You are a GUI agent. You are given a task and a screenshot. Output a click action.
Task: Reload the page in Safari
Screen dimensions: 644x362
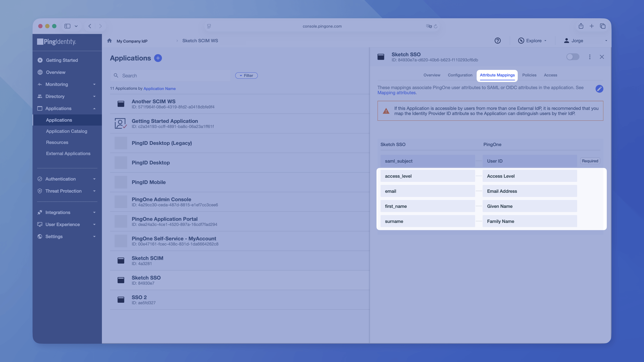coord(436,26)
